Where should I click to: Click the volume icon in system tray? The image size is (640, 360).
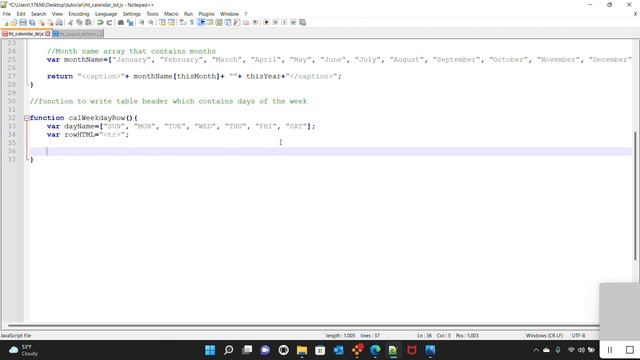(581, 350)
